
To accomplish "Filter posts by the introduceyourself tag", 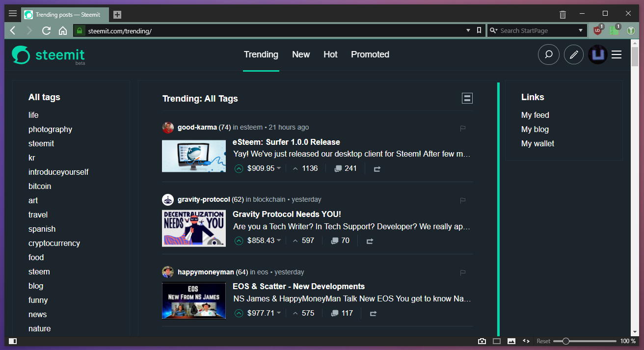I will (x=58, y=172).
